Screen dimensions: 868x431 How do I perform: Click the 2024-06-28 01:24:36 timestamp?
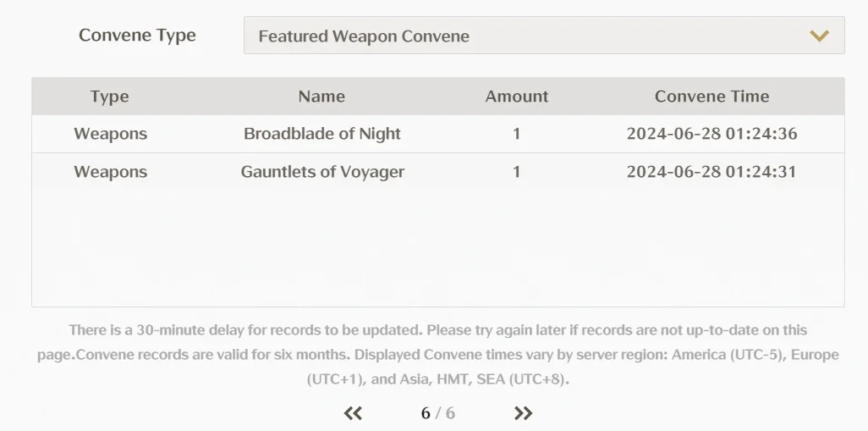(x=711, y=134)
